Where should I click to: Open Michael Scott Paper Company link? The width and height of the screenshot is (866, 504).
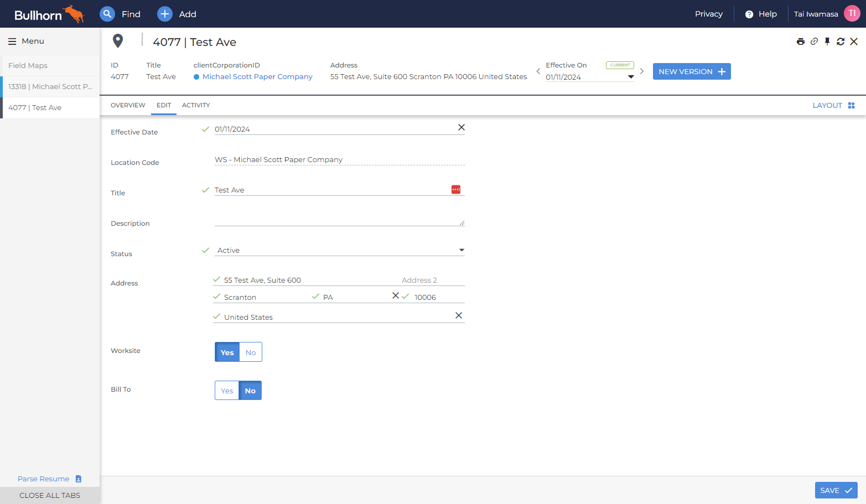pos(257,77)
